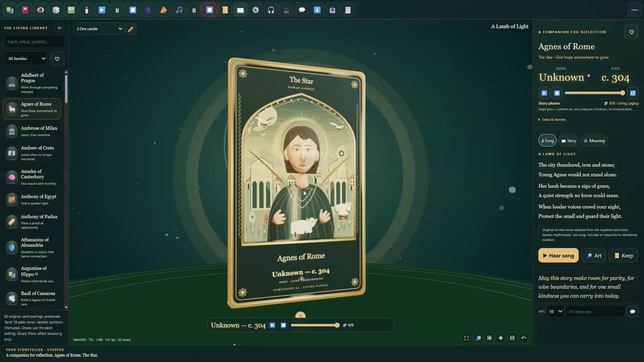Switch to the Song tab
Image resolution: width=644 pixels, height=362 pixels.
coord(547,141)
